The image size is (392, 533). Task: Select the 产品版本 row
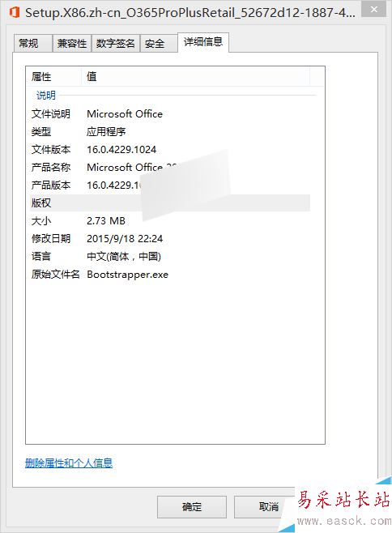point(170,185)
